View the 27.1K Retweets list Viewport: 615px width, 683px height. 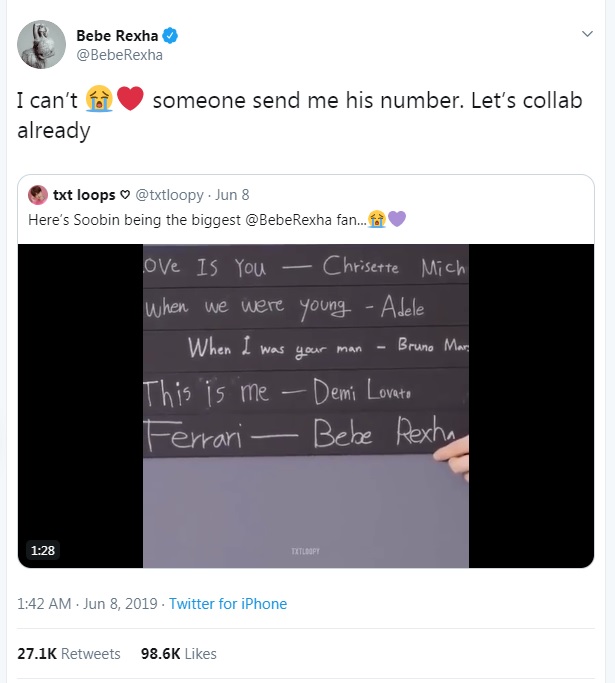tap(69, 654)
